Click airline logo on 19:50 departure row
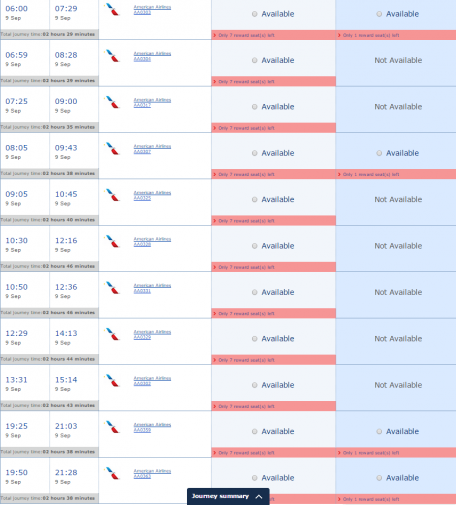 point(112,473)
